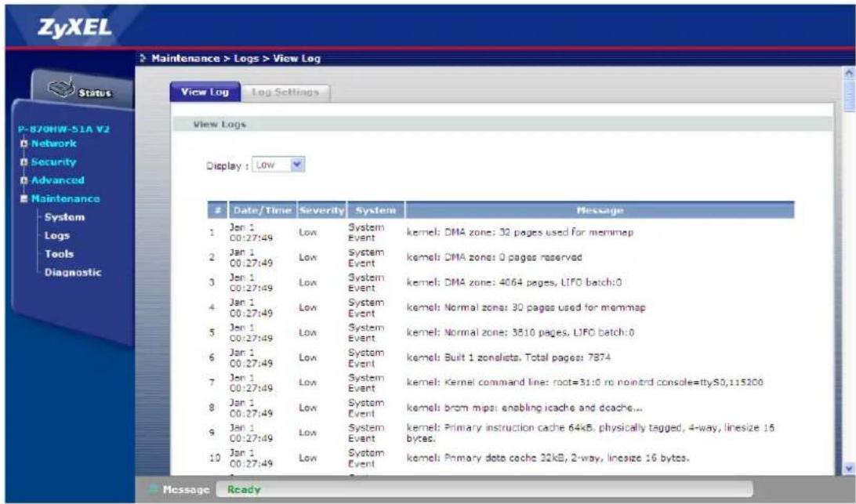Open the Advanced section
This screenshot has height=504, width=856.
(57, 180)
